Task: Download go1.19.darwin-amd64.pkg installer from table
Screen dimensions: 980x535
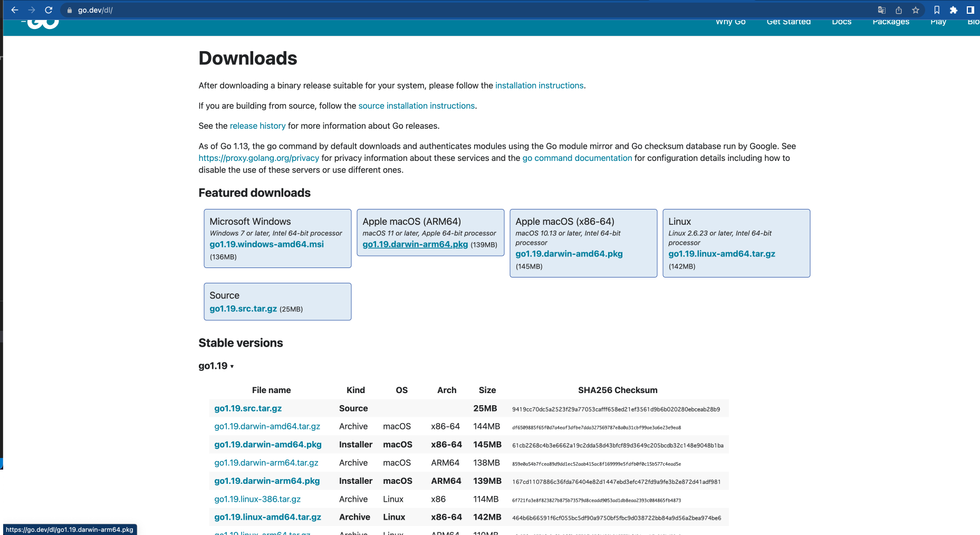Action: click(268, 445)
